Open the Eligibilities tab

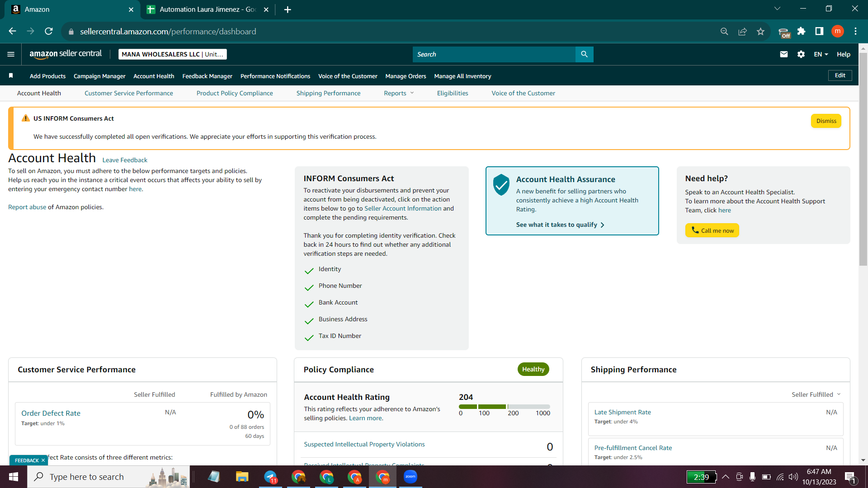click(x=453, y=93)
